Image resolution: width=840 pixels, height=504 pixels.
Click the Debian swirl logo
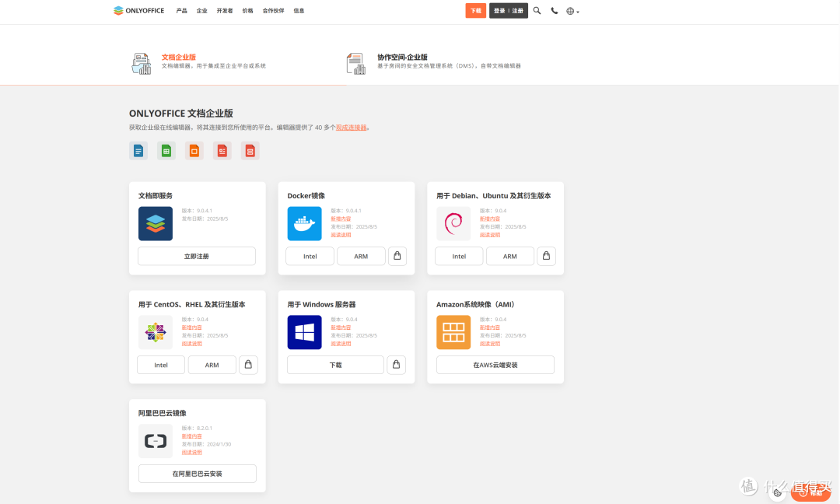453,223
